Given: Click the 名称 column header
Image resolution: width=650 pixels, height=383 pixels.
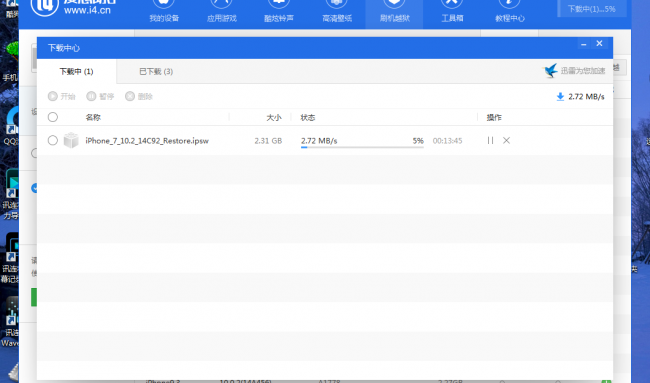Looking at the screenshot, I should [93, 118].
